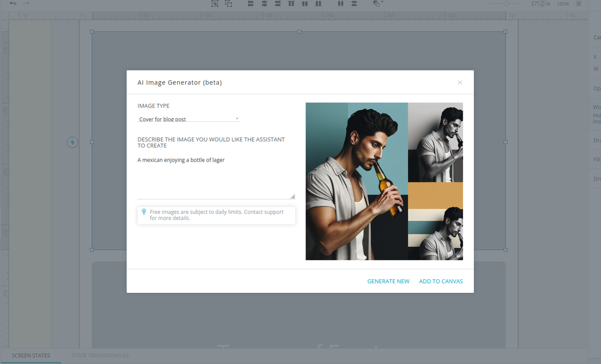Click Add to Canvas
This screenshot has width=601, height=364.
pos(441,281)
